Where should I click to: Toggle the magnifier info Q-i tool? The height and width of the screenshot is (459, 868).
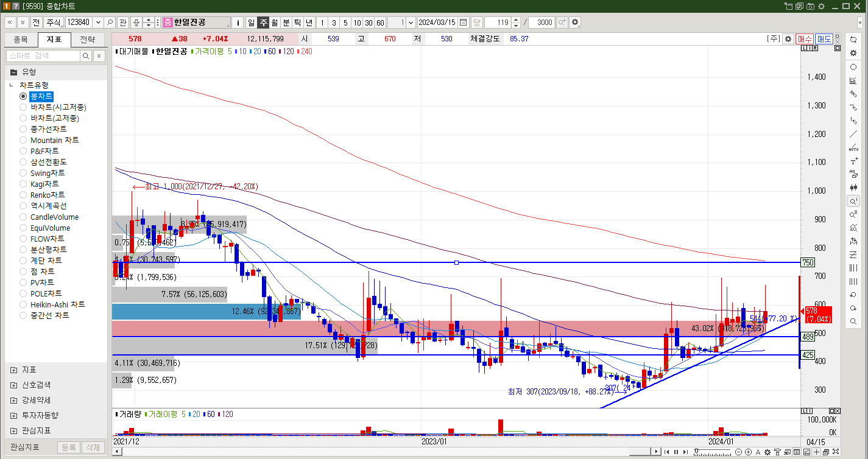[x=853, y=201]
